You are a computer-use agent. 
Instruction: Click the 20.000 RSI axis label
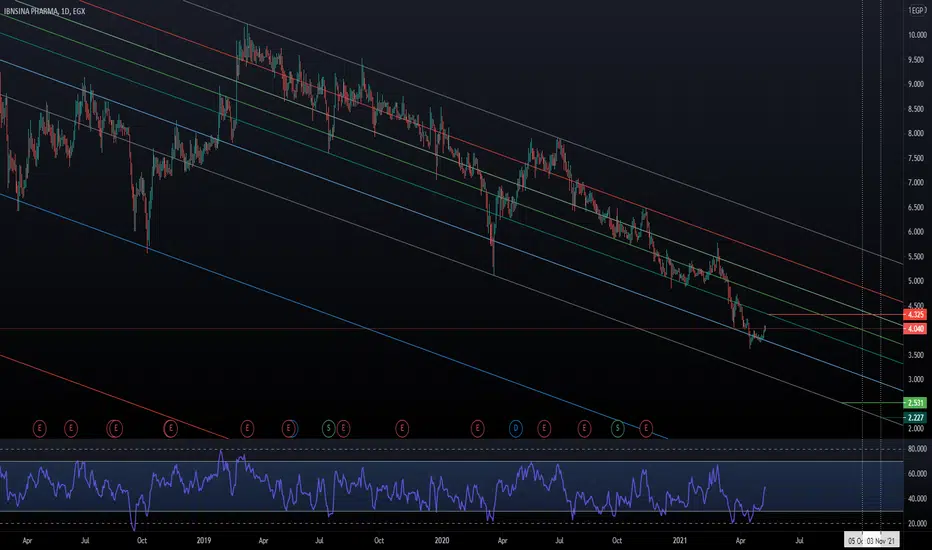(x=917, y=524)
